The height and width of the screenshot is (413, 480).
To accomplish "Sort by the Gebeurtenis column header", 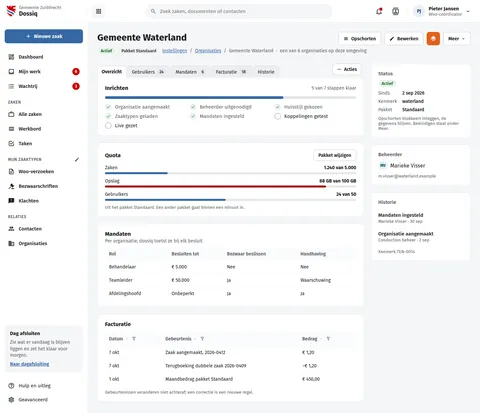I will point(178,339).
